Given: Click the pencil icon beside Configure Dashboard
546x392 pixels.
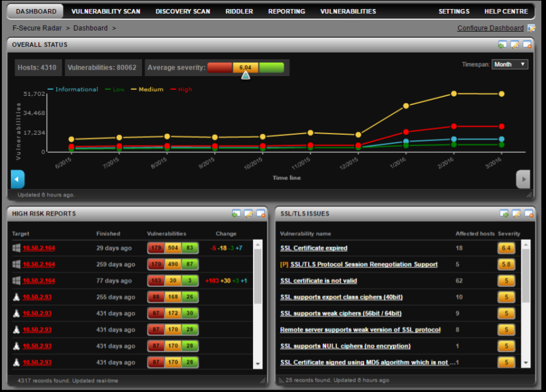Looking at the screenshot, I should click(x=532, y=28).
